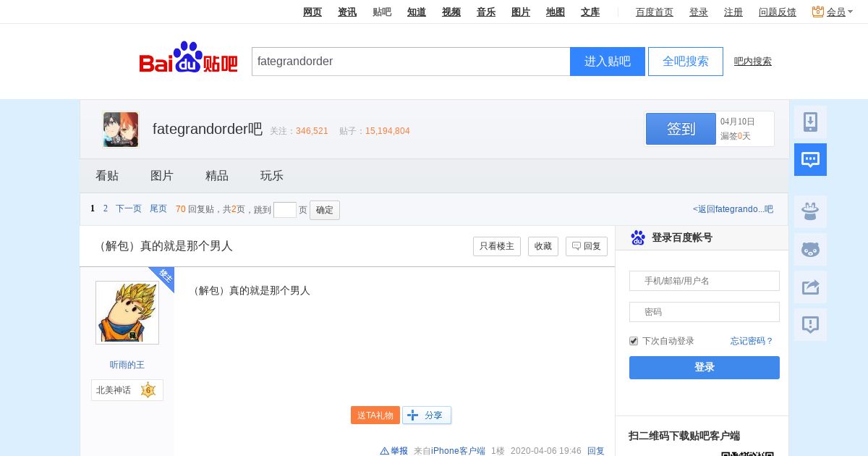This screenshot has width=868, height=456.
Task: Click the top bar 登录 link
Action: click(699, 12)
